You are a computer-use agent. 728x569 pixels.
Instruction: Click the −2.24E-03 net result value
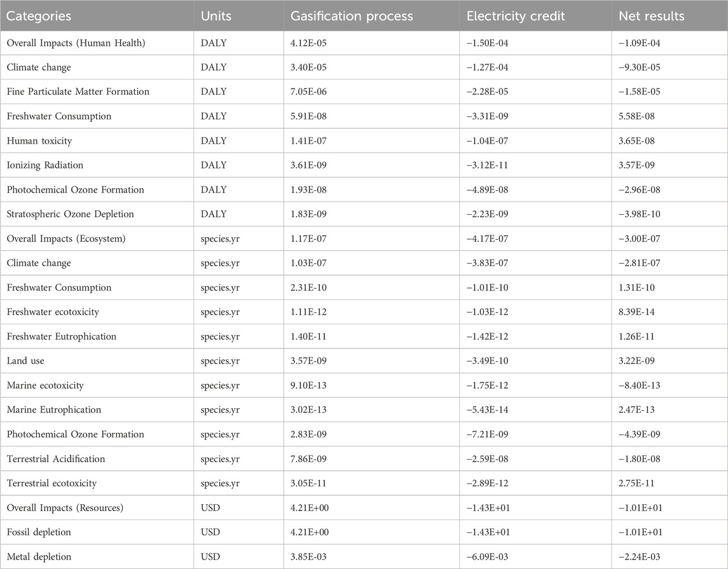tap(643, 557)
